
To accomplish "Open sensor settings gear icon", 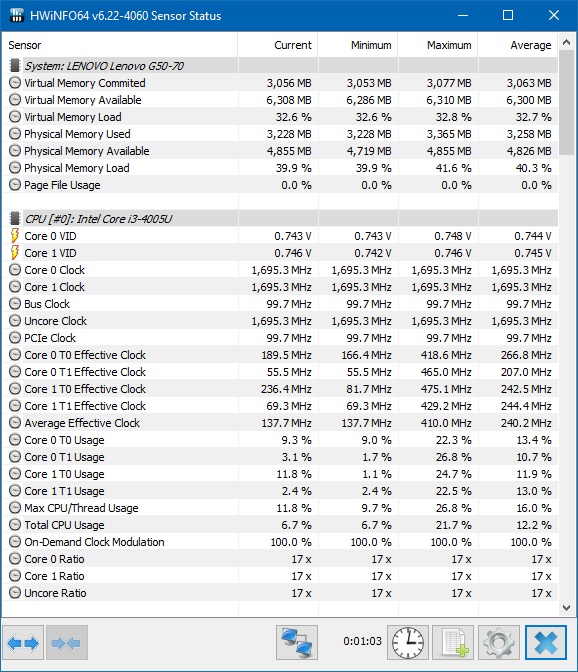I will coord(499,642).
